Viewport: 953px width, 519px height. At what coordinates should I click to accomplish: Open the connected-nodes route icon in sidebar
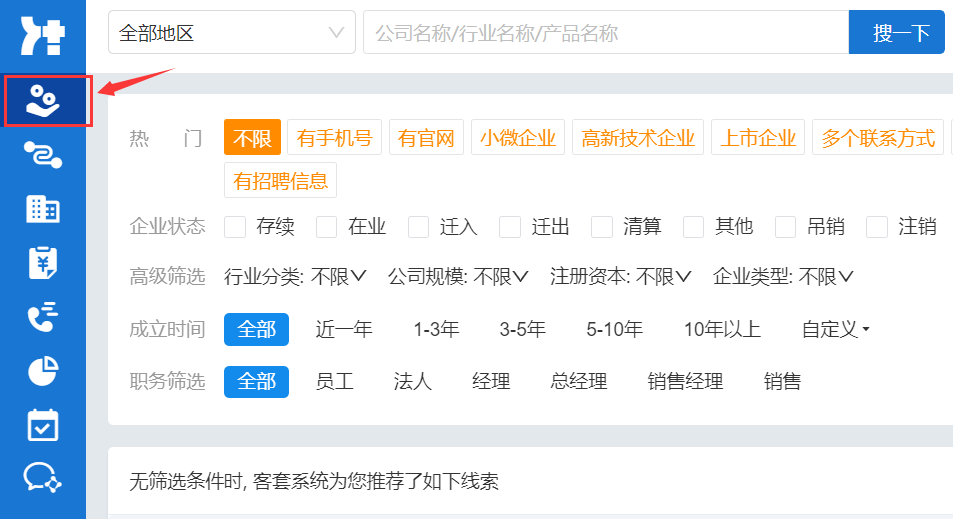click(x=43, y=155)
